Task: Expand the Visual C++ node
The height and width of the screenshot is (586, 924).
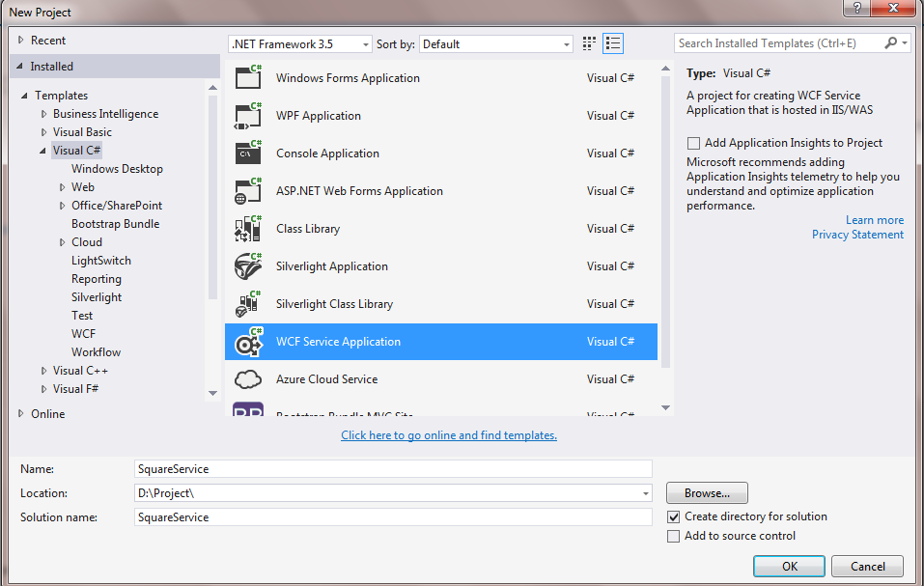Action: pyautogui.click(x=43, y=371)
